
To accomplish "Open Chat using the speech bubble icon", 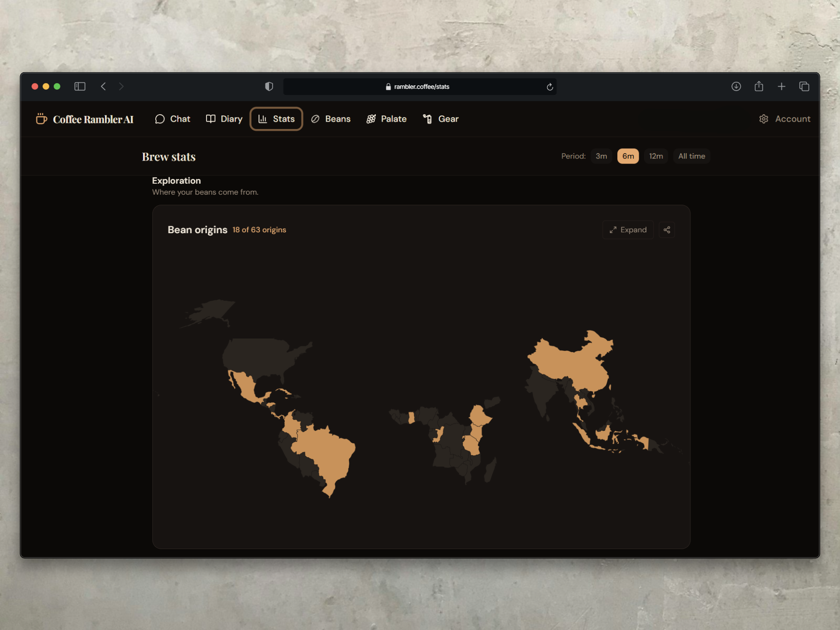I will coord(160,119).
